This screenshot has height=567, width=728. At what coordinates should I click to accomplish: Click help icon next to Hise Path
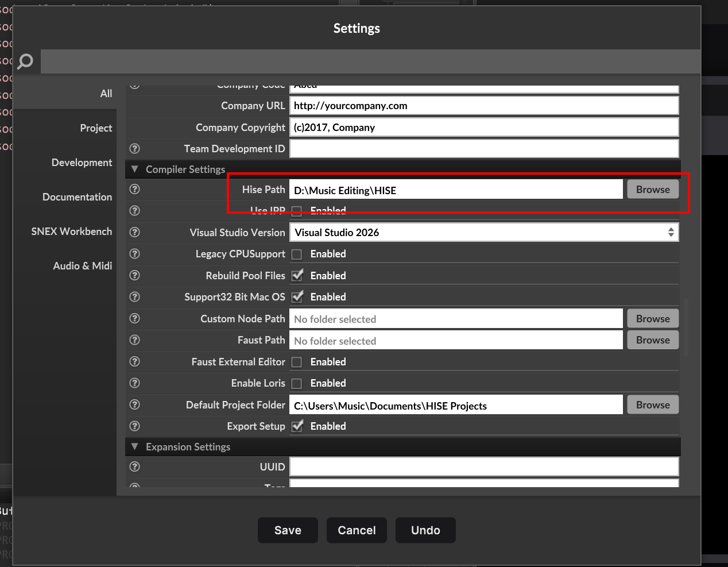coord(135,189)
